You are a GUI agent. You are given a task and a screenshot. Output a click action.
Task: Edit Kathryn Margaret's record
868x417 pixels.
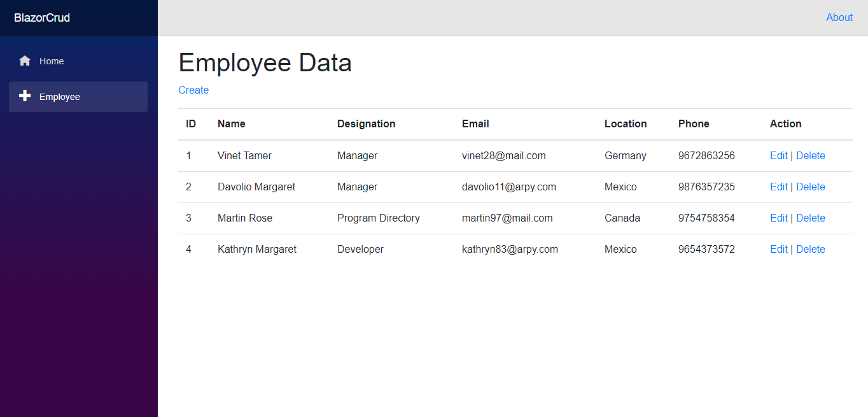pos(778,249)
